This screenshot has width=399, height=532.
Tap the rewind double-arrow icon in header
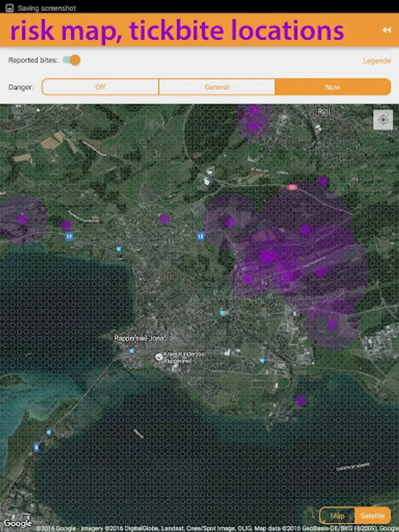coord(387,30)
